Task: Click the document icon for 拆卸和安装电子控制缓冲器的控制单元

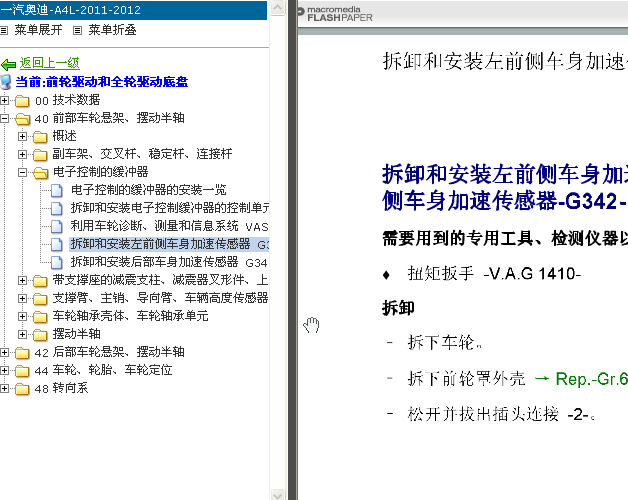Action: [57, 209]
